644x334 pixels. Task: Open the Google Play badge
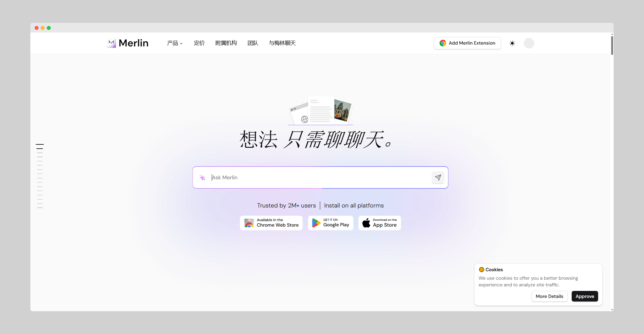(331, 223)
